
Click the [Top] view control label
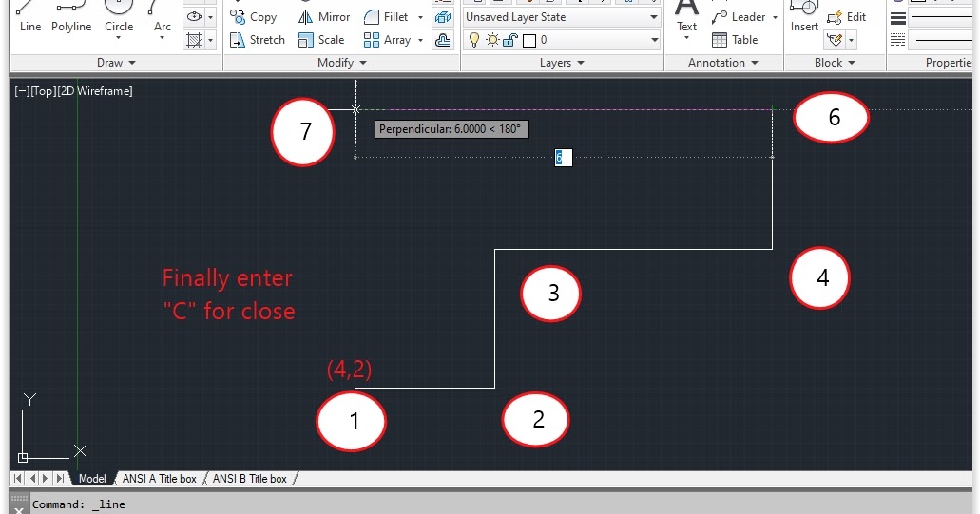(x=43, y=91)
